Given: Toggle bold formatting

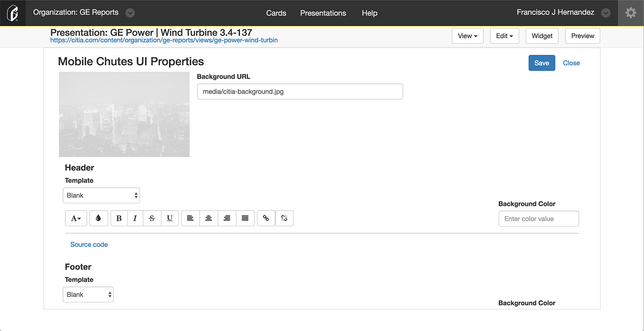Looking at the screenshot, I should pos(119,218).
